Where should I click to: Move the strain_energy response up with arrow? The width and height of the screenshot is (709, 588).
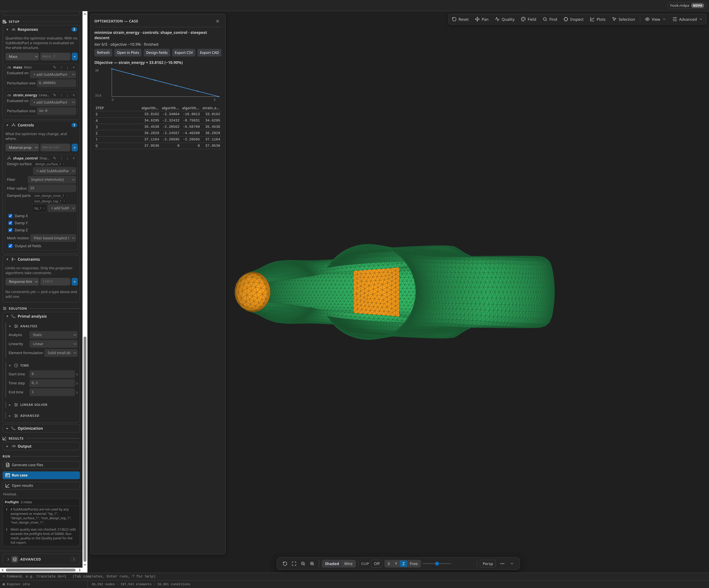pyautogui.click(x=61, y=95)
